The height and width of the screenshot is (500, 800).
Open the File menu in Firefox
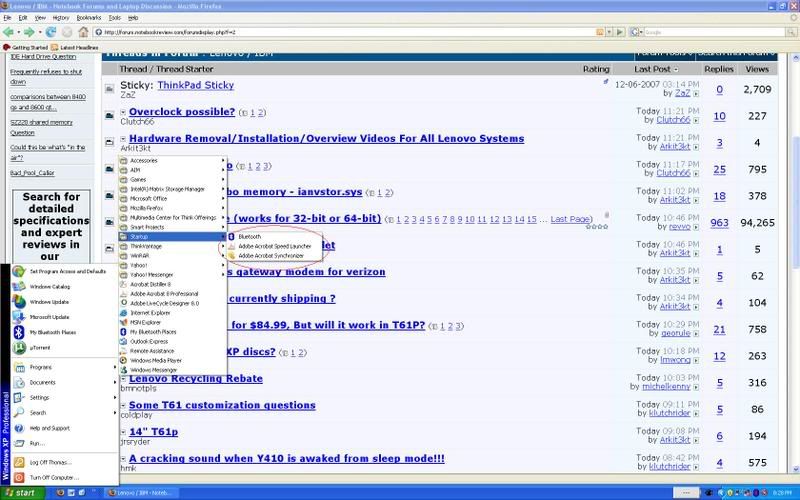[x=7, y=18]
